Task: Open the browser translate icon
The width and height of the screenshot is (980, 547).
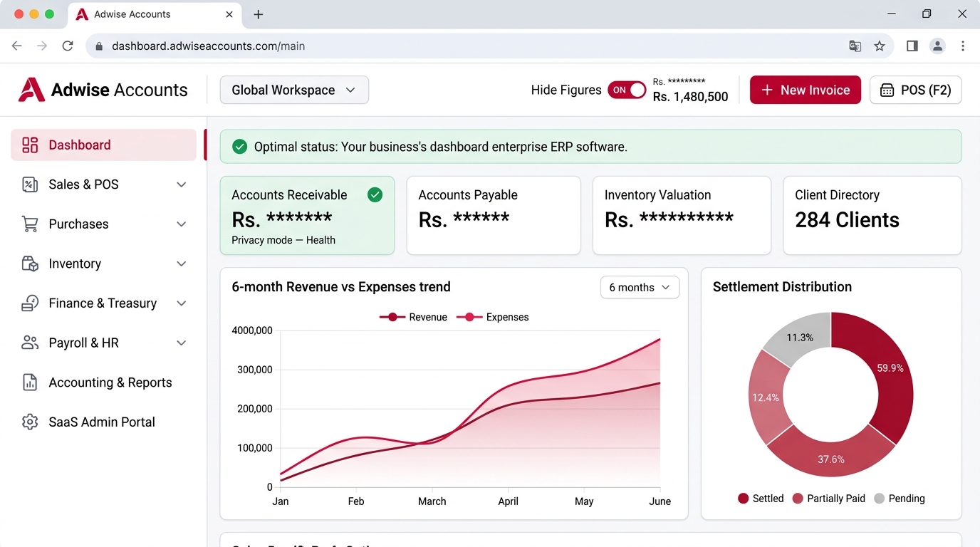Action: point(855,46)
